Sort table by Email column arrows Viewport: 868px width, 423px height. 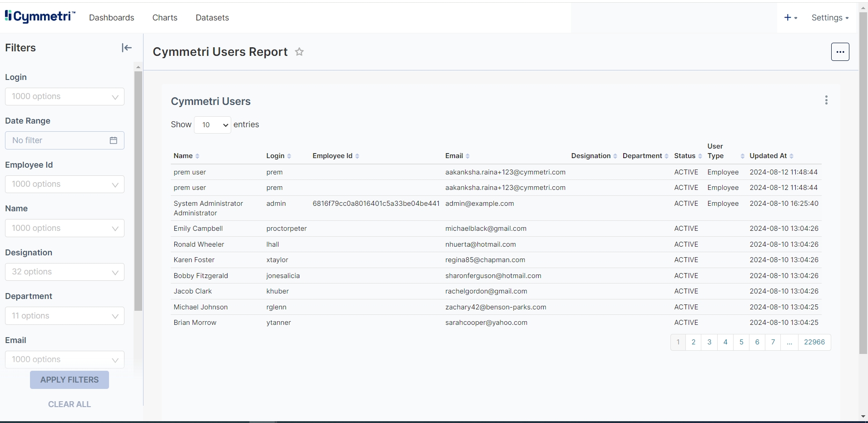[467, 156]
